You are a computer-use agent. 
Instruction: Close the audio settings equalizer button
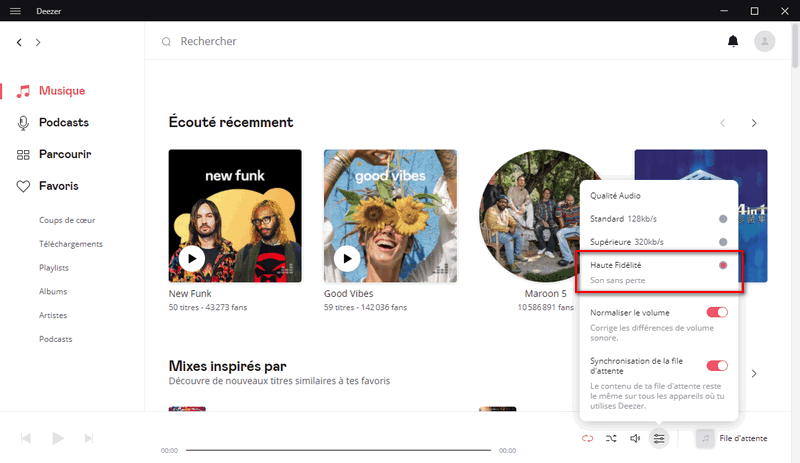point(659,438)
